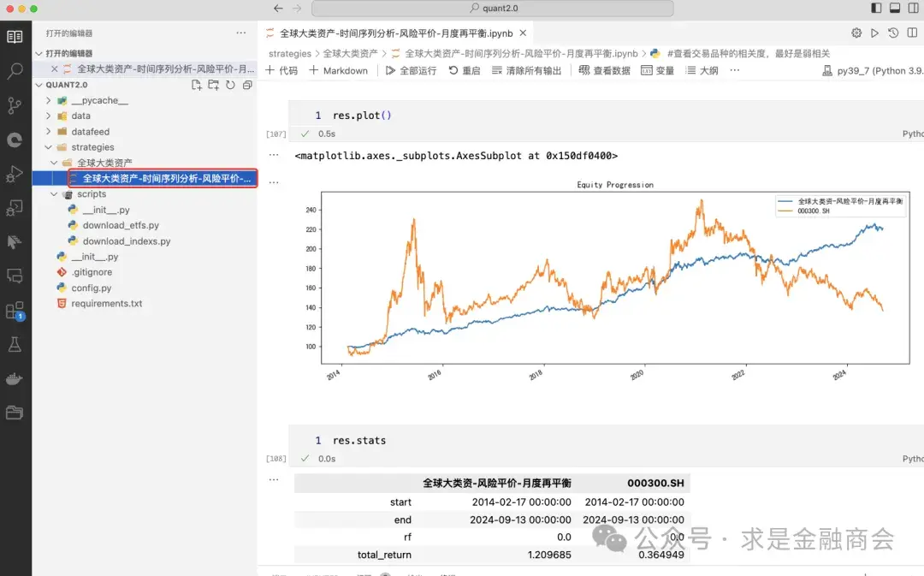Viewport: 924px width, 576px height.
Task: Run all cells with 全部运行
Action: 412,70
